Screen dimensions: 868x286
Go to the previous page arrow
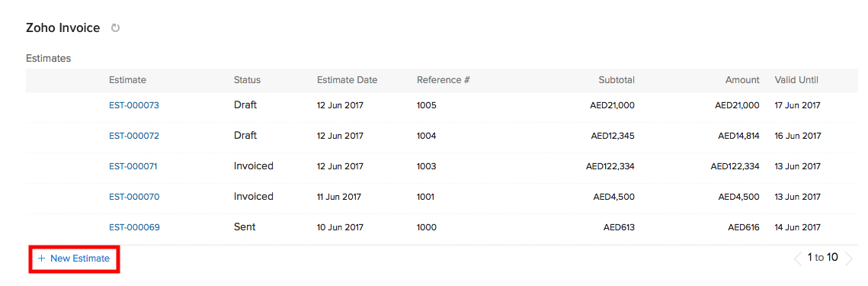pyautogui.click(x=798, y=259)
